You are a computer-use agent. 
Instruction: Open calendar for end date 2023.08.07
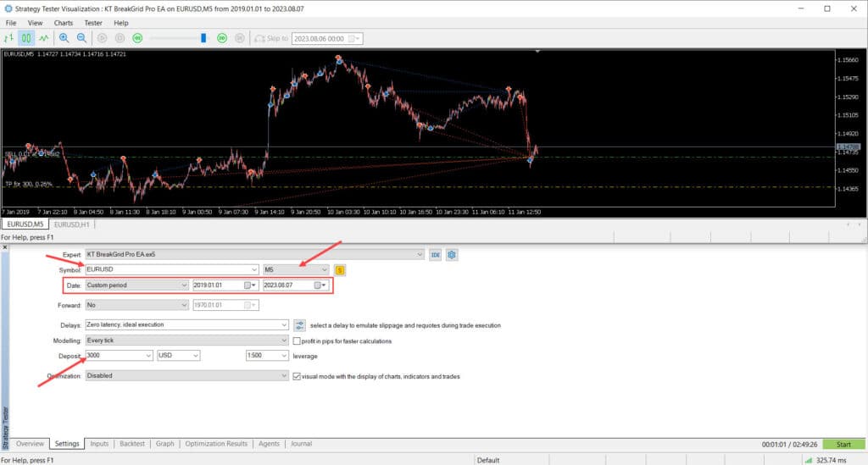click(320, 285)
